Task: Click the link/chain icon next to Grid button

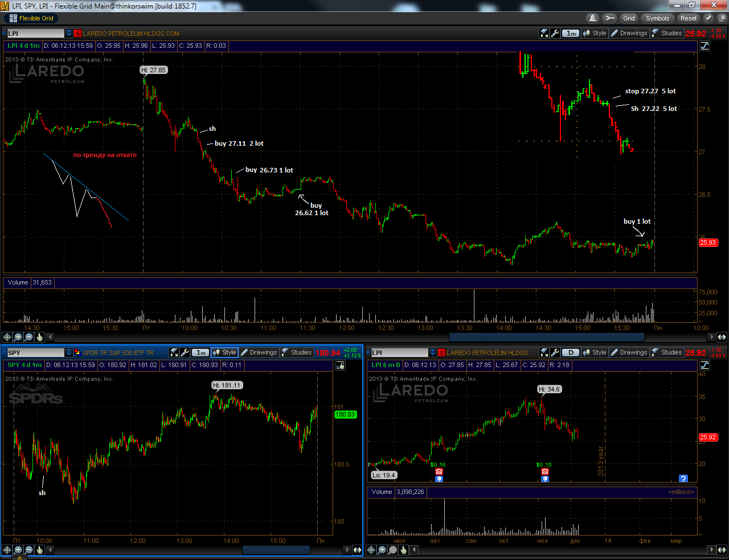Action: (609, 18)
